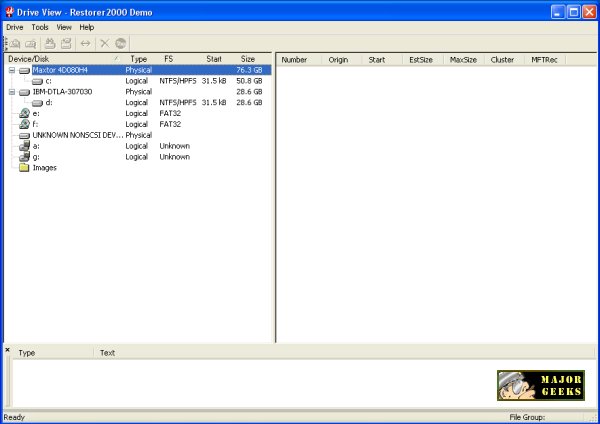Open the Help menu
This screenshot has height=424, width=600.
[x=87, y=27]
